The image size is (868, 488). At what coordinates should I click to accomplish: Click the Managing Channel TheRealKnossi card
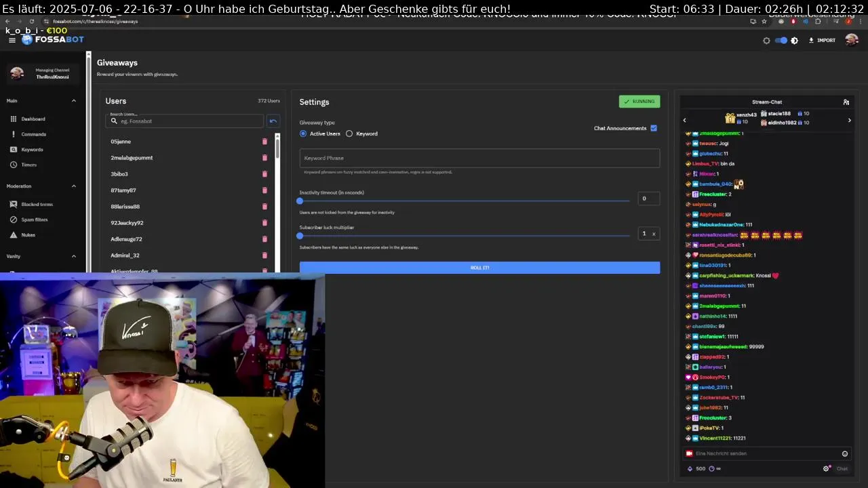(42, 73)
